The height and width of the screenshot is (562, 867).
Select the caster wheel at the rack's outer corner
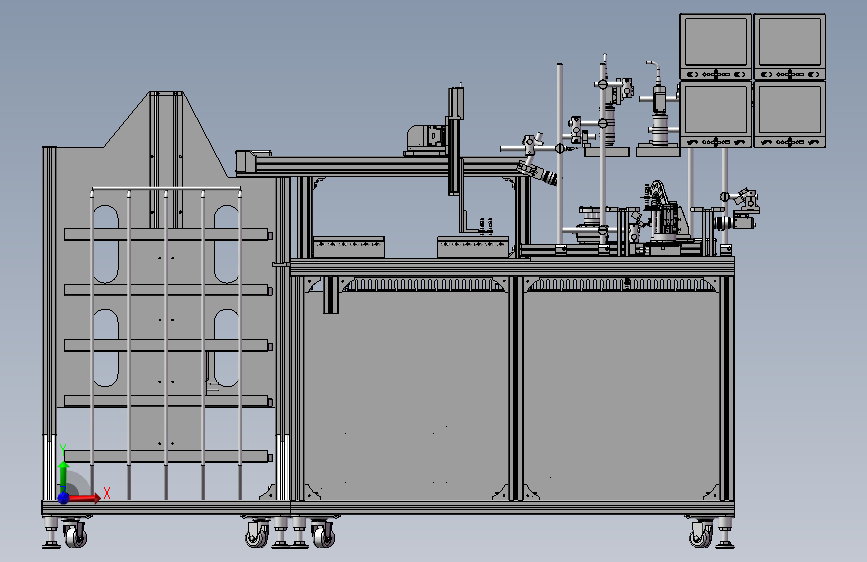[75, 534]
